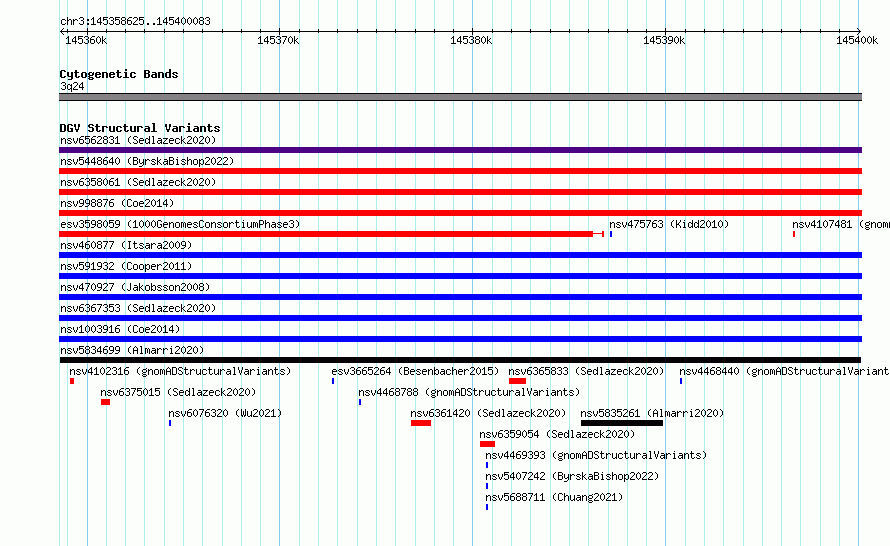The image size is (890, 546).
Task: Click the blue nsv1003916 variant bar
Action: coord(460,339)
